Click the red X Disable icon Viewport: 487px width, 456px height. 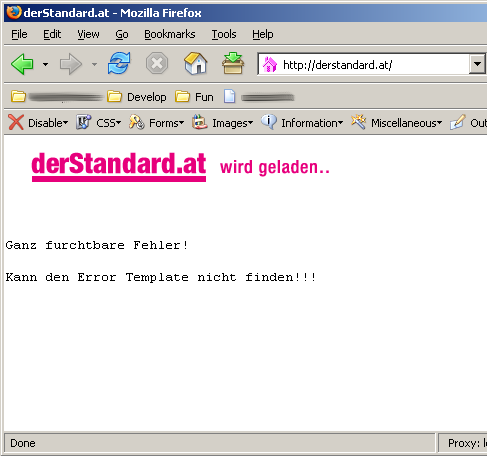(x=16, y=122)
